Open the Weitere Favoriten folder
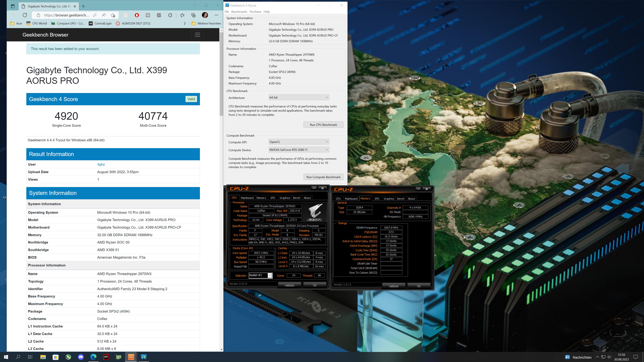Viewport: 644px width, 362px height. [206, 23]
